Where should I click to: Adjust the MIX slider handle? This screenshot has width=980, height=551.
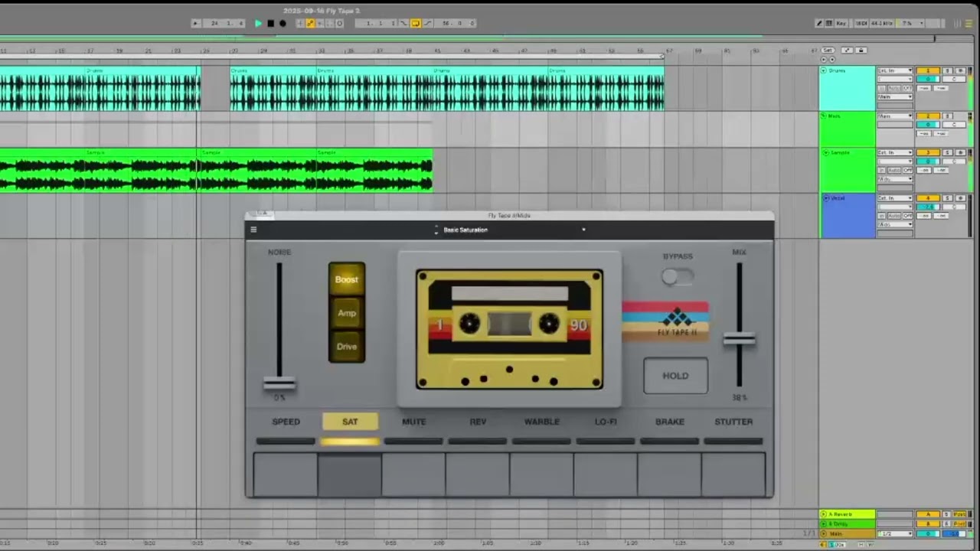pos(740,340)
